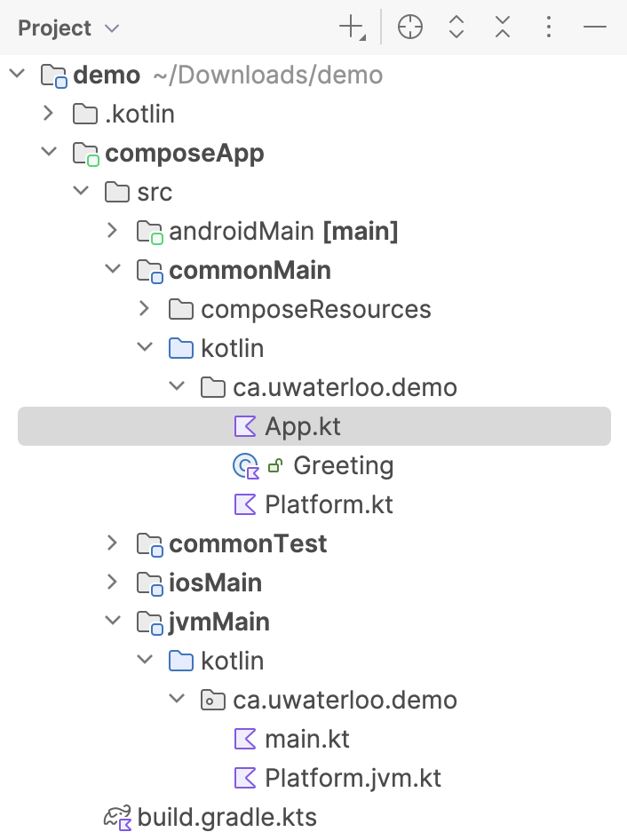Click the class icon beside Greeting

point(245,465)
